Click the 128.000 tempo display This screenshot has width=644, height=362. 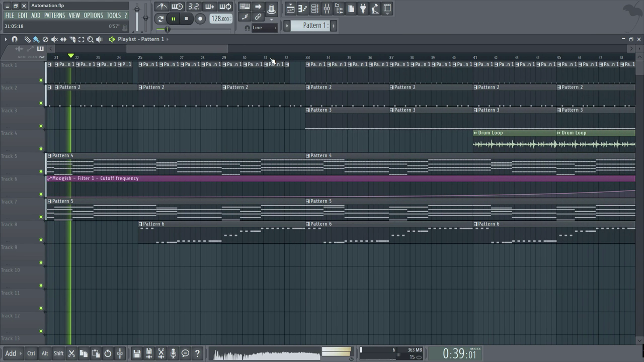(220, 19)
